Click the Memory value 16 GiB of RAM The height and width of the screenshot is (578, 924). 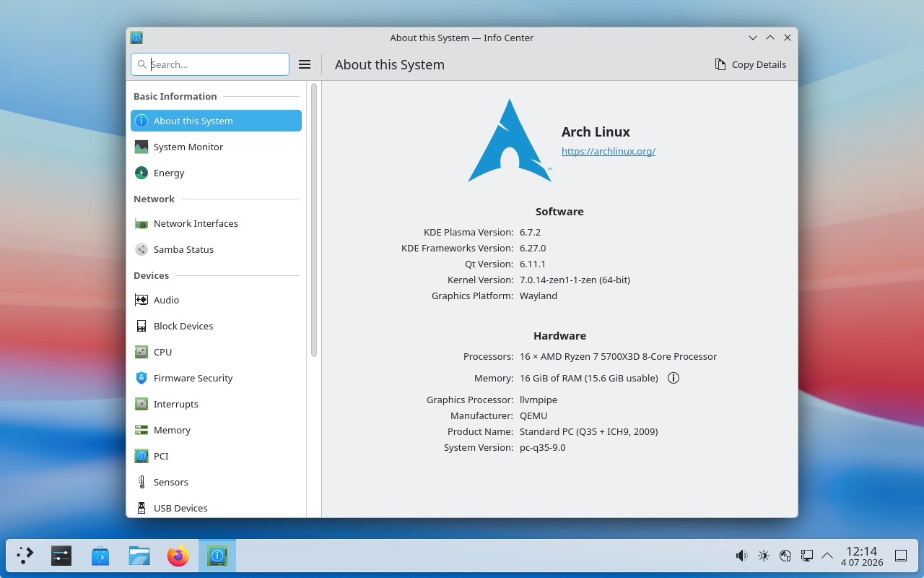[x=589, y=378]
